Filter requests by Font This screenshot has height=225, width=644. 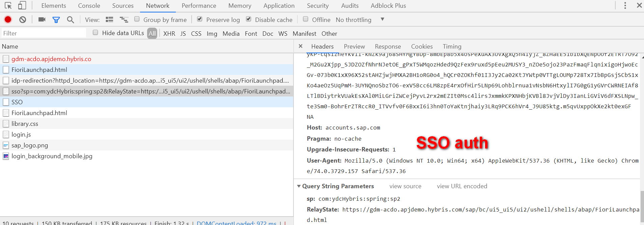point(251,34)
